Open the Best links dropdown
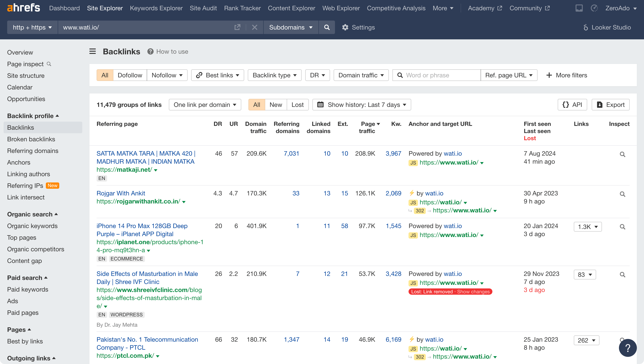This screenshot has width=644, height=364. pyautogui.click(x=218, y=75)
